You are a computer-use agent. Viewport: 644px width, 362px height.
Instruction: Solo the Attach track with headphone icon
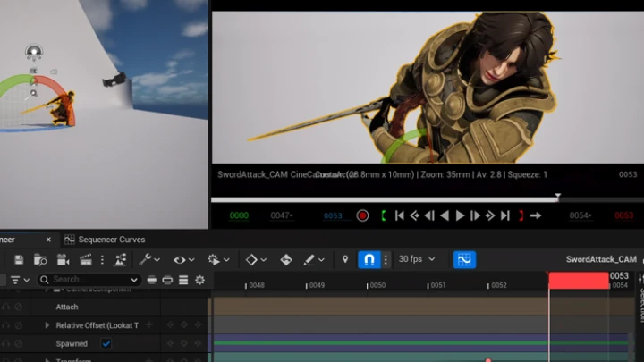pyautogui.click(x=5, y=307)
